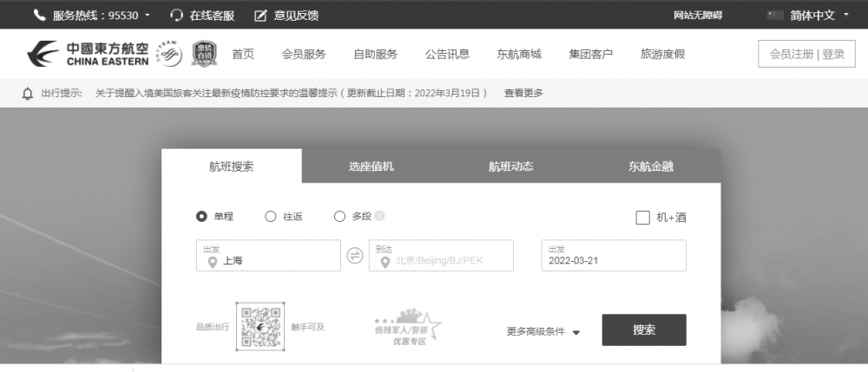The height and width of the screenshot is (372, 868).
Task: Open the disabled veterans/police discount zone icon
Action: 408,327
